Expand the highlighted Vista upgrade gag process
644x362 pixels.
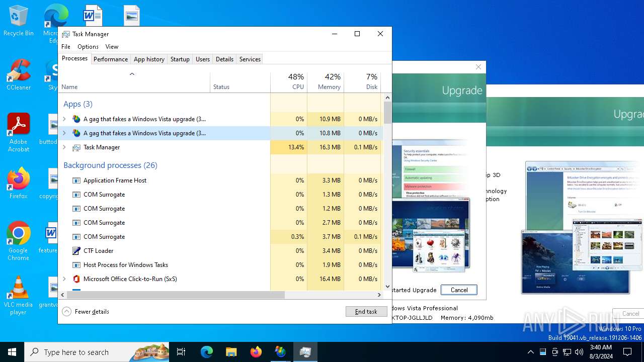pyautogui.click(x=64, y=133)
